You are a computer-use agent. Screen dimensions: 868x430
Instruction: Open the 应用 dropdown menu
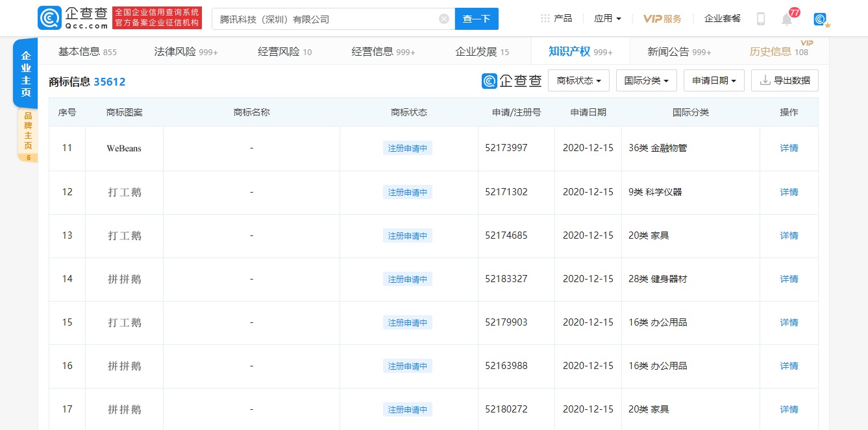pos(607,18)
